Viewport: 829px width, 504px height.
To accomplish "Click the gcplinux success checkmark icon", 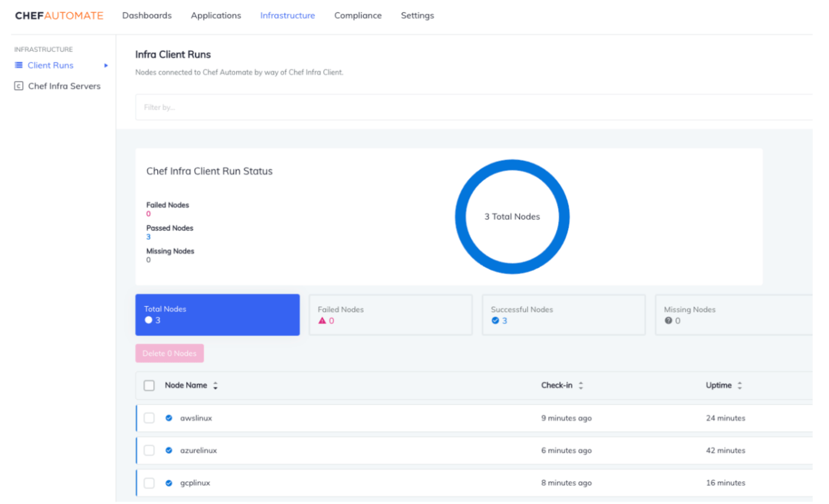I will click(x=169, y=483).
